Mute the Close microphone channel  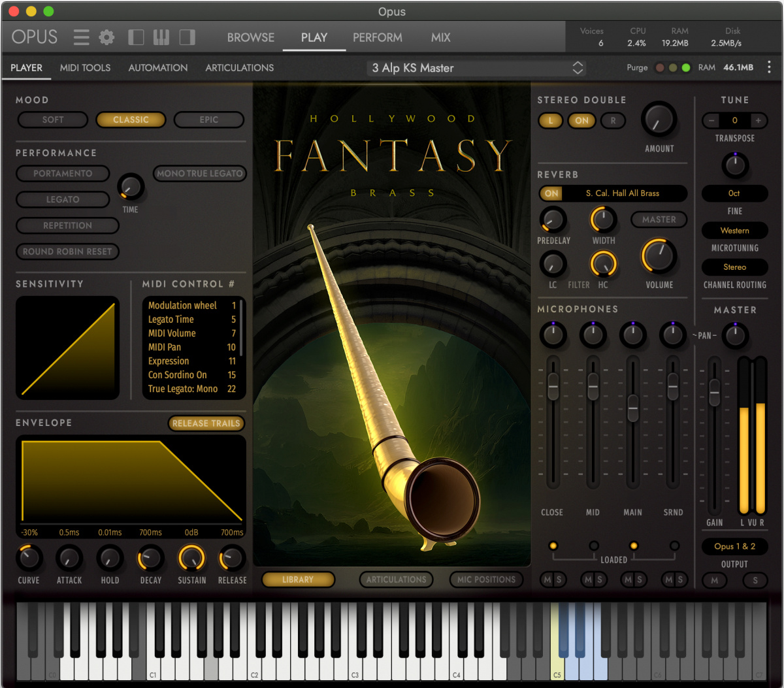(x=546, y=580)
